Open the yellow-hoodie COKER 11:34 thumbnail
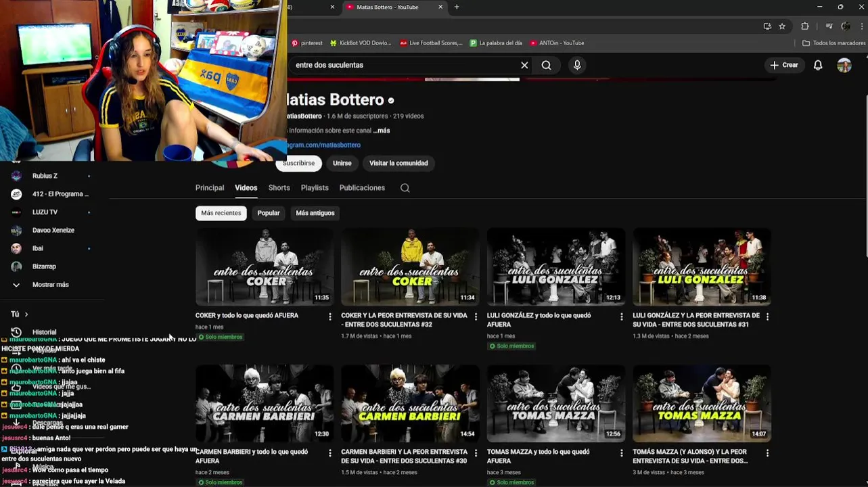The width and height of the screenshot is (868, 487). point(410,266)
